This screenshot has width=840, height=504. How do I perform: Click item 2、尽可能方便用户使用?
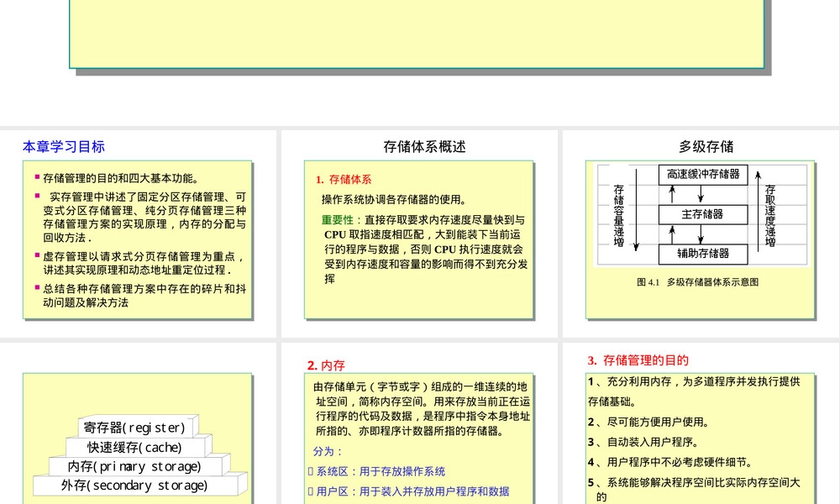tap(648, 422)
